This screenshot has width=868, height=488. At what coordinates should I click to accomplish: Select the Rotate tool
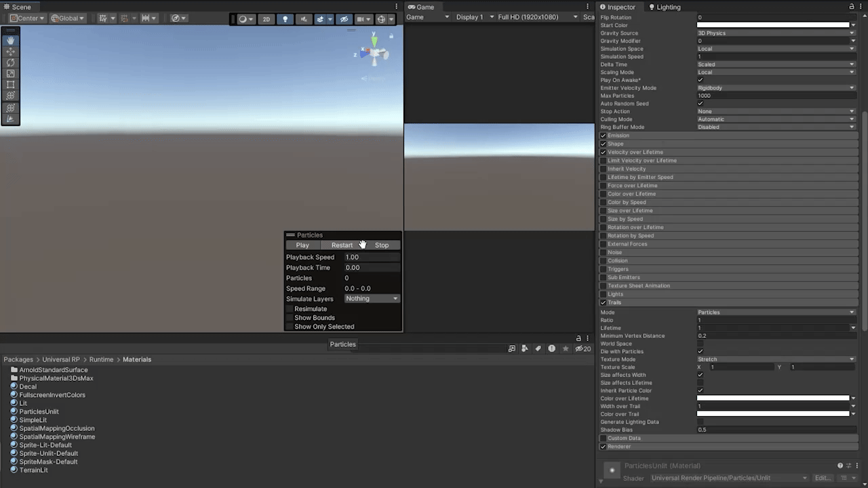tap(10, 62)
